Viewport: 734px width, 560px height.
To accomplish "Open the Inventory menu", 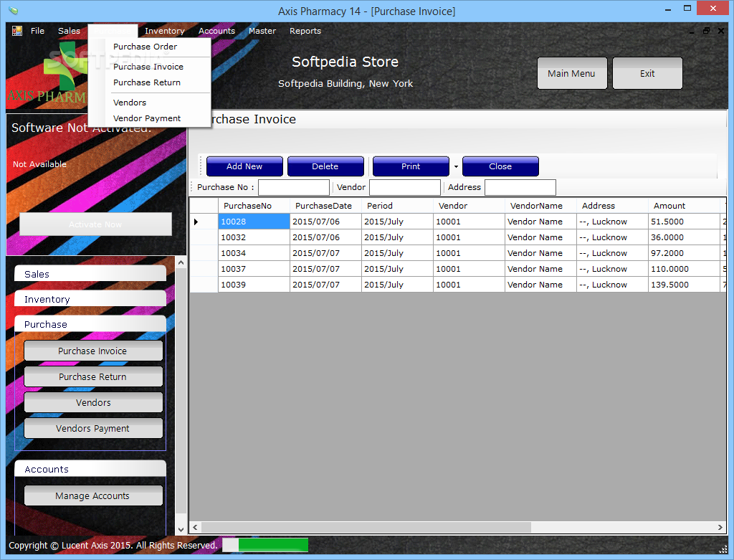I will (x=164, y=31).
